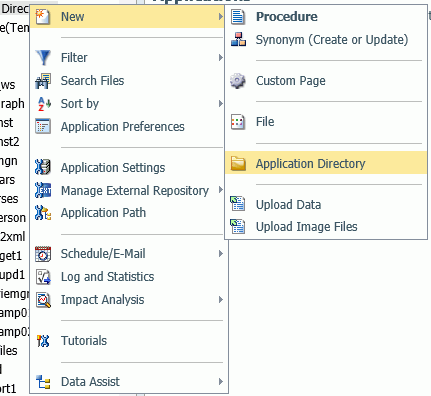
Task: Click the Application Settings icon
Action: pyautogui.click(x=43, y=167)
